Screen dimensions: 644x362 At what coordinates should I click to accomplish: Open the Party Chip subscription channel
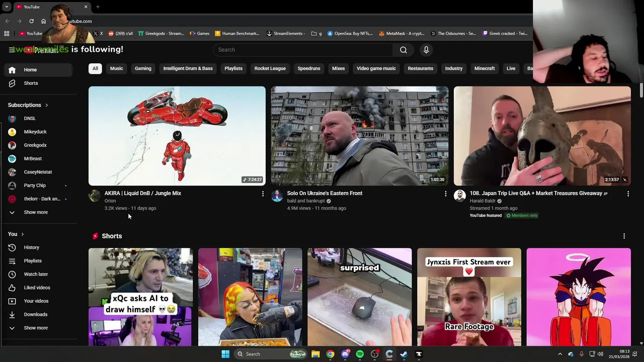coord(38,186)
